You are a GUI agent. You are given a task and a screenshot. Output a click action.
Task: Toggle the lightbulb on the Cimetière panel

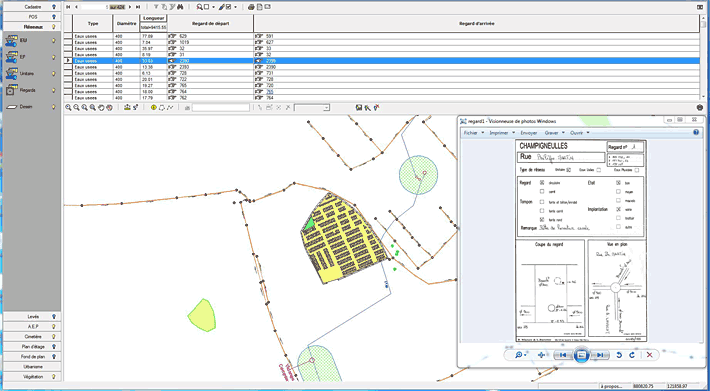(54, 337)
